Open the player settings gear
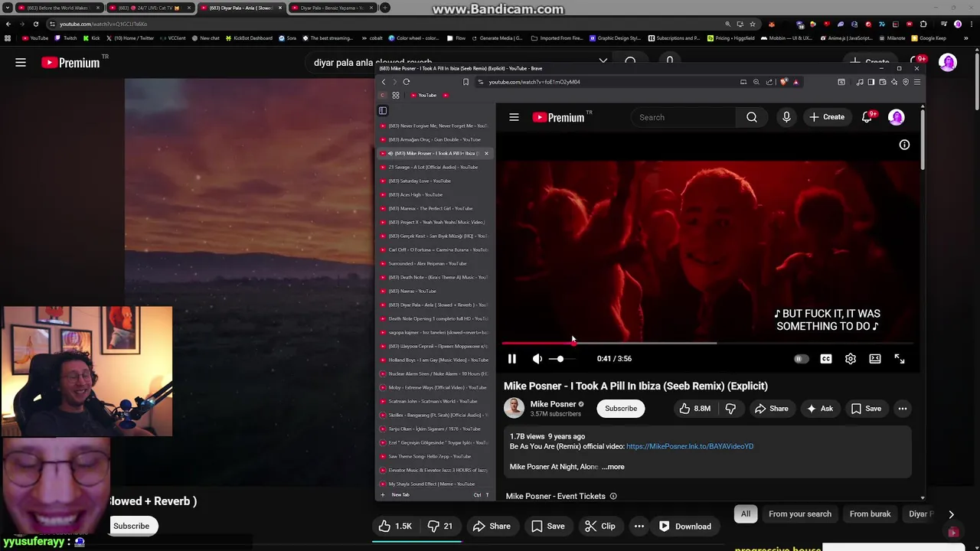Screen dimensions: 980x551 851,359
